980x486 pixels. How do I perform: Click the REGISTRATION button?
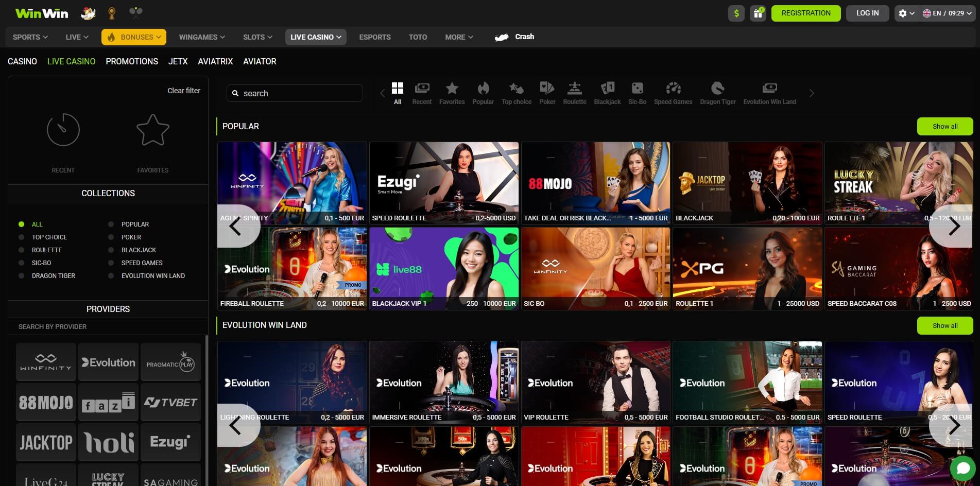pyautogui.click(x=805, y=13)
